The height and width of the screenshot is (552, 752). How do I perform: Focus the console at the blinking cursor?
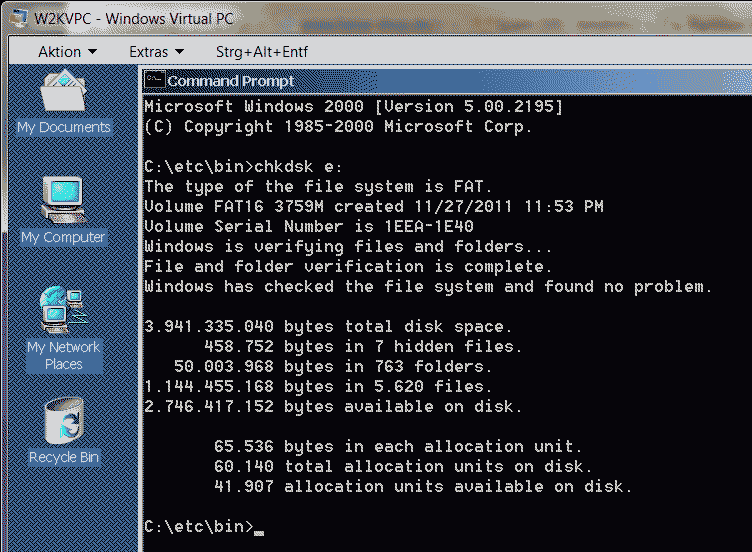pos(259,527)
